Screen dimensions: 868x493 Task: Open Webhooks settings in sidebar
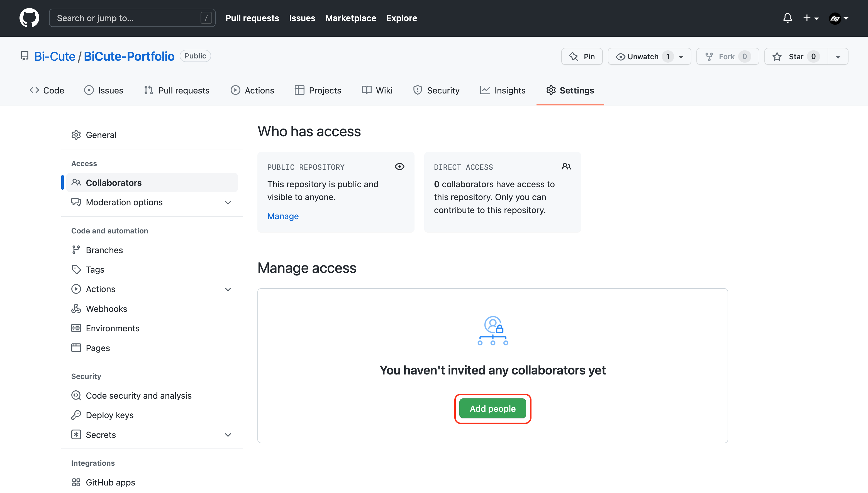coord(106,309)
